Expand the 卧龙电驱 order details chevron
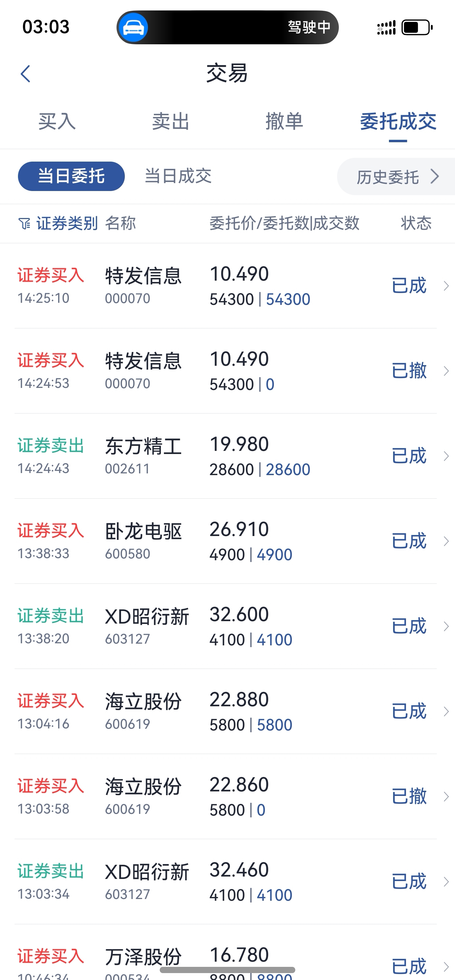Image resolution: width=455 pixels, height=980 pixels. [x=447, y=541]
